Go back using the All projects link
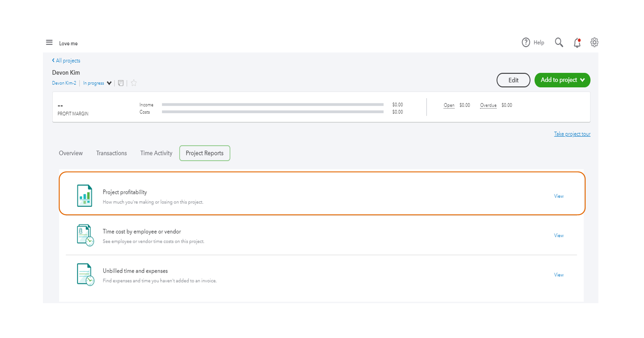The width and height of the screenshot is (644, 338). pyautogui.click(x=66, y=60)
